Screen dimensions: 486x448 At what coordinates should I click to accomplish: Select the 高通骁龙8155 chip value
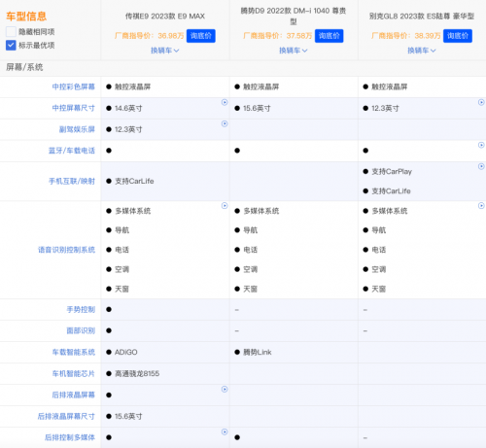[137, 374]
